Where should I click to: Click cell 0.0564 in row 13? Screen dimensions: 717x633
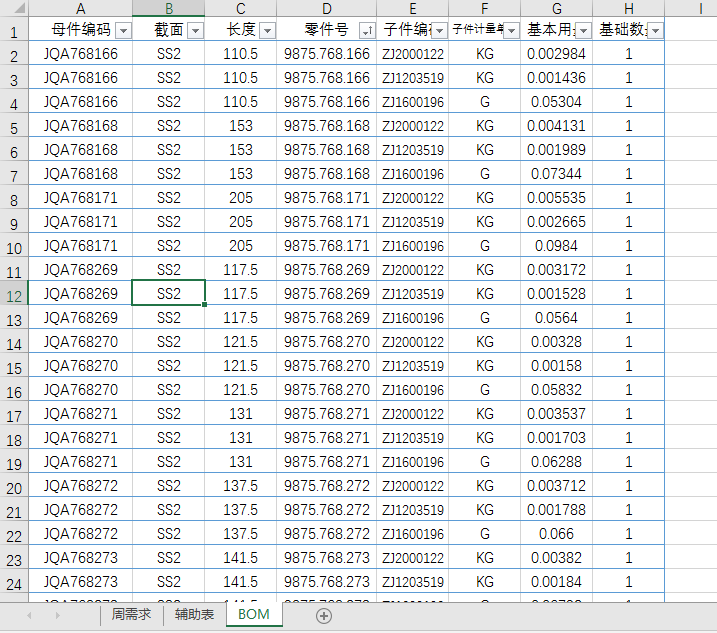(556, 318)
